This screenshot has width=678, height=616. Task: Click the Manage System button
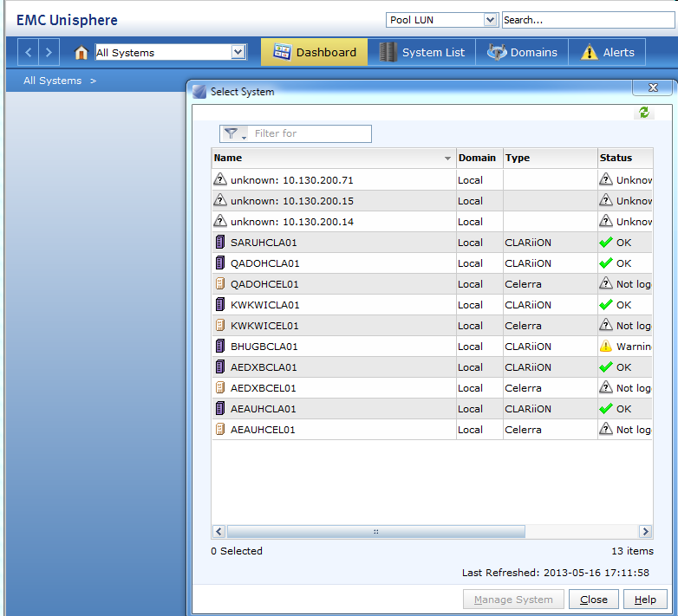[x=513, y=600]
